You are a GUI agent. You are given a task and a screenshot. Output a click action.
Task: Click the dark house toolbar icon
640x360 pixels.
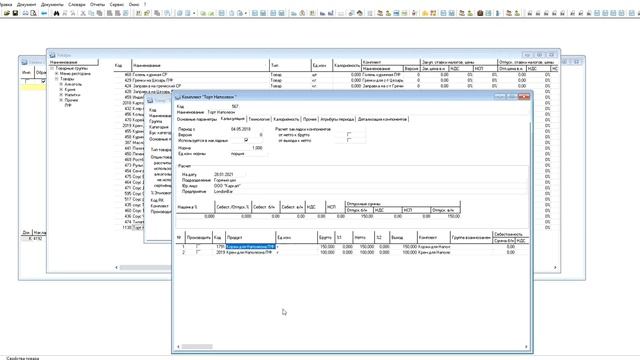[x=360, y=13]
